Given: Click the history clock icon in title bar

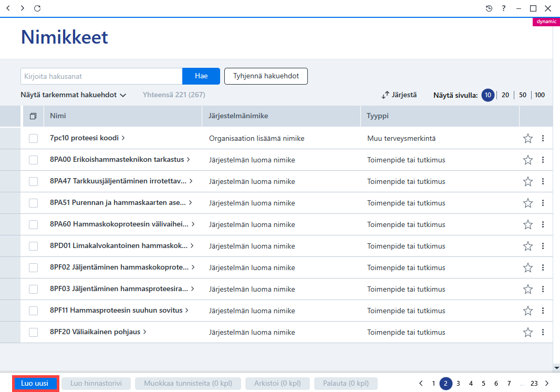Looking at the screenshot, I should tap(489, 8).
